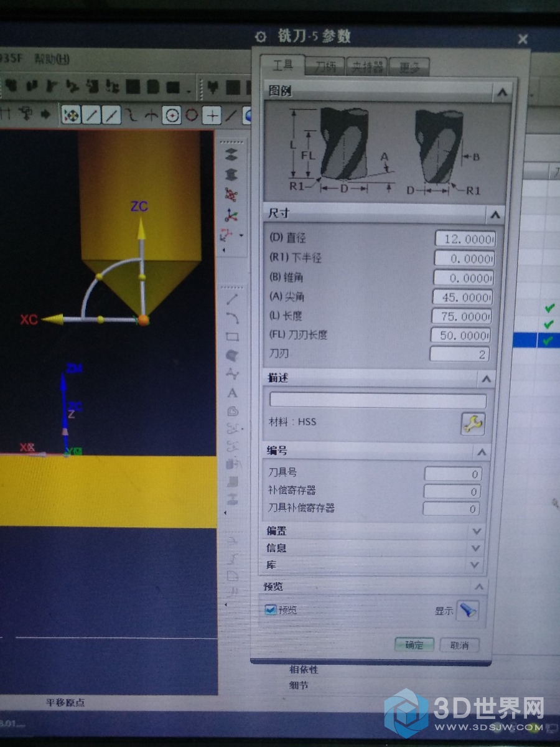The width and height of the screenshot is (560, 747).
Task: Select the spline curve tool in vertical toolbar
Action: coord(233,374)
